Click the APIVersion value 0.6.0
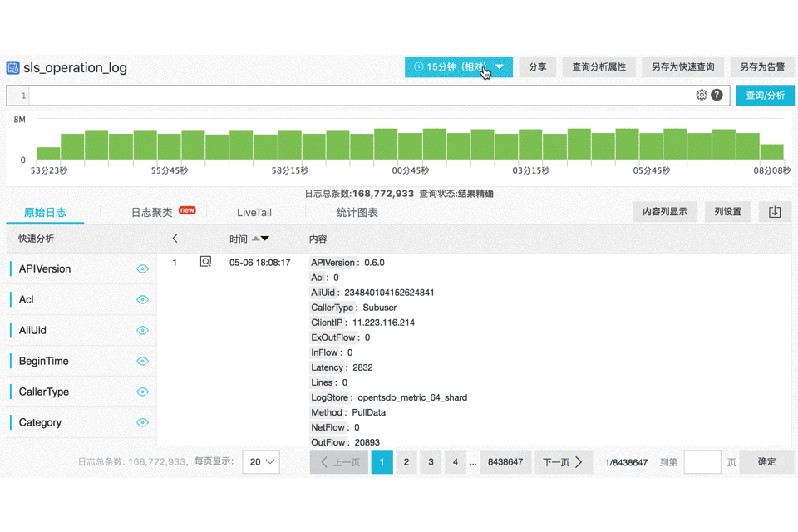Screen dimensions: 798x532 point(374,263)
